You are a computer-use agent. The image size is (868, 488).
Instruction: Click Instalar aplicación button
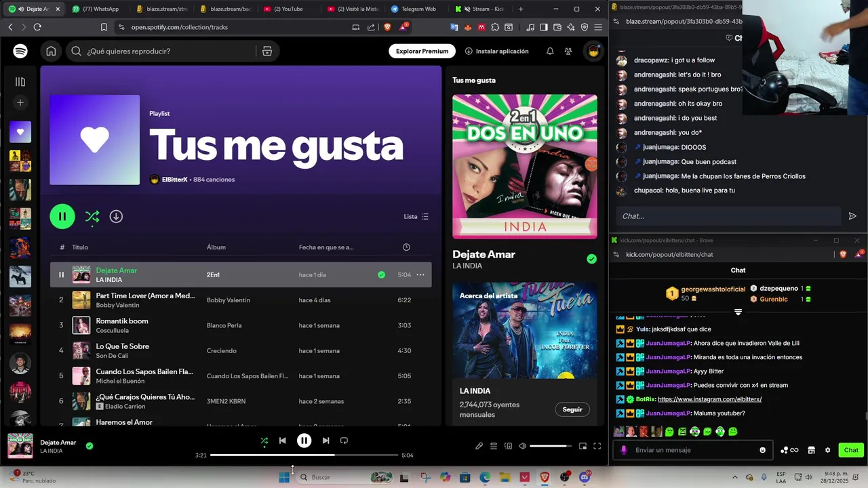click(496, 51)
